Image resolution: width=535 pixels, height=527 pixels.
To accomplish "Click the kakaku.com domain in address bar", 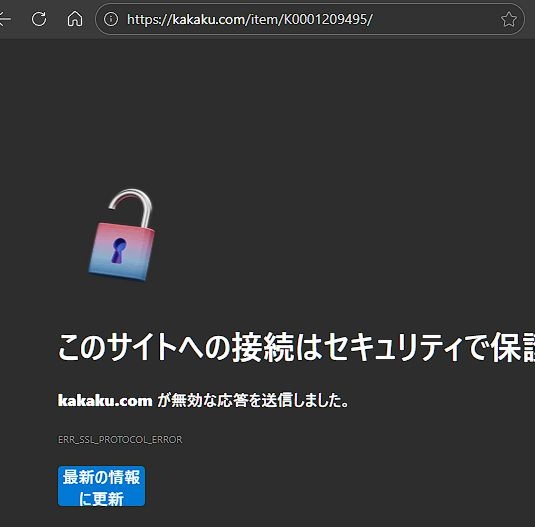I will pos(209,19).
